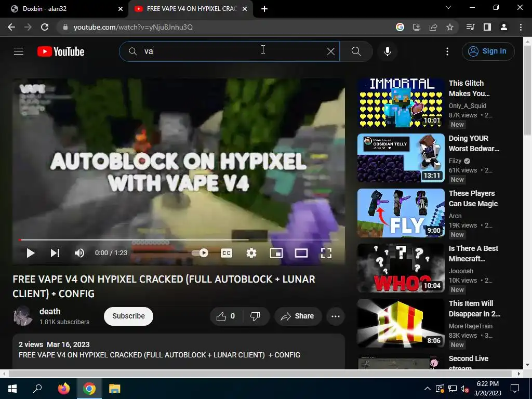Viewport: 532px width, 399px height.
Task: Toggle Chrome side panel
Action: (487, 27)
